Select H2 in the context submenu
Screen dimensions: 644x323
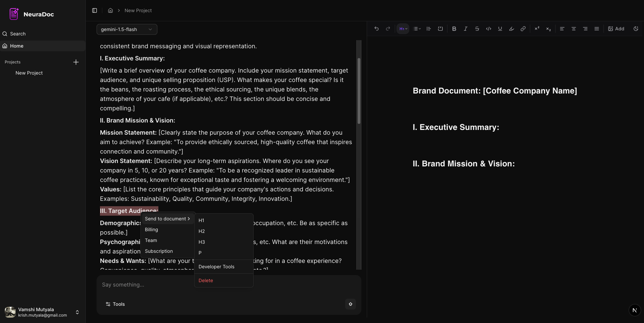point(202,231)
